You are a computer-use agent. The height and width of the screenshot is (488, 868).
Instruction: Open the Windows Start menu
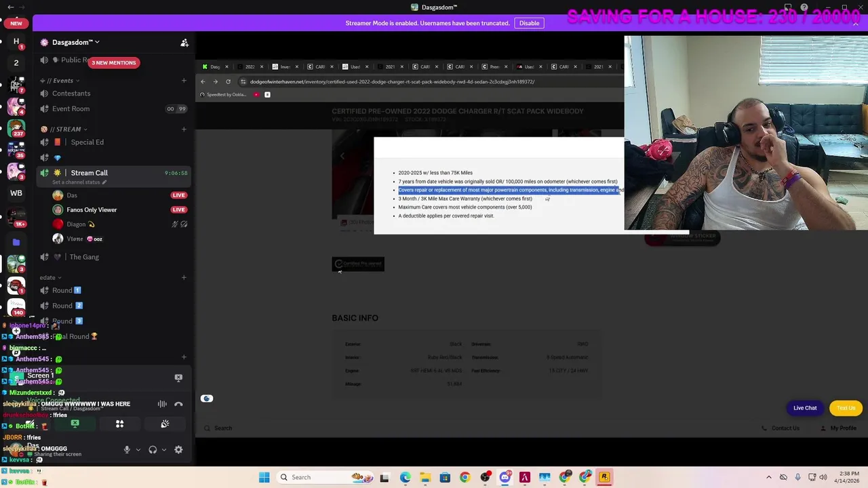264,477
